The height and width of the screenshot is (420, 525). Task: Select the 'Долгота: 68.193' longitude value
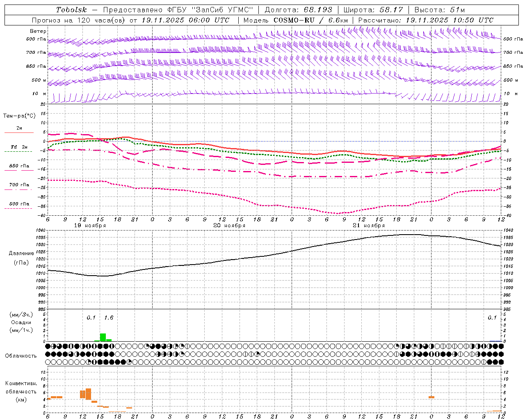(x=299, y=10)
